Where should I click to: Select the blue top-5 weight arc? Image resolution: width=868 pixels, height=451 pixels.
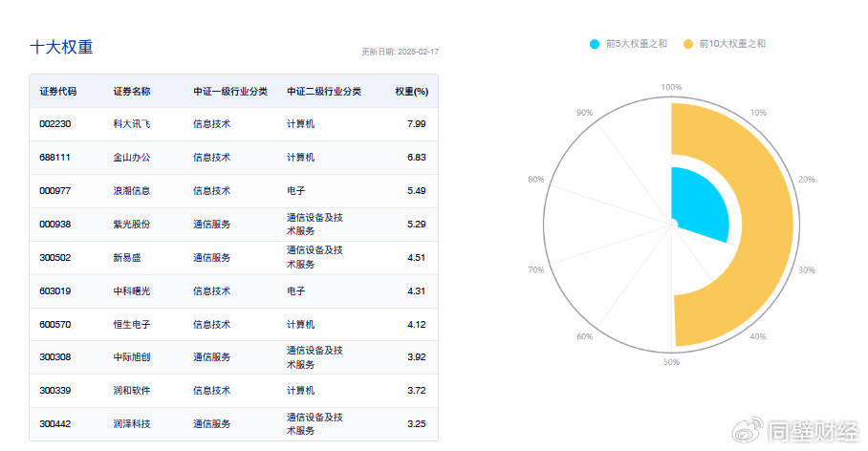point(703,205)
